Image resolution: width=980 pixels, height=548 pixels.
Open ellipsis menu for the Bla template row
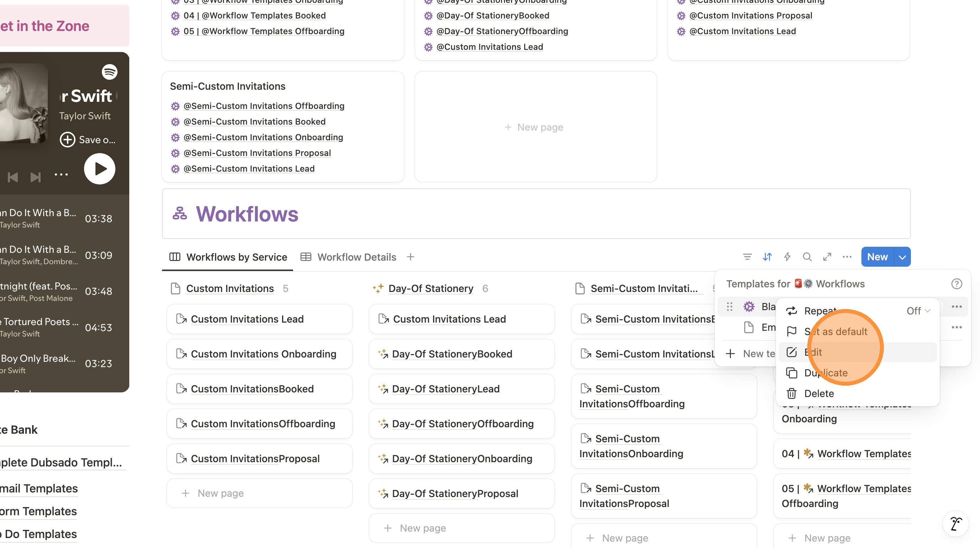tap(956, 307)
